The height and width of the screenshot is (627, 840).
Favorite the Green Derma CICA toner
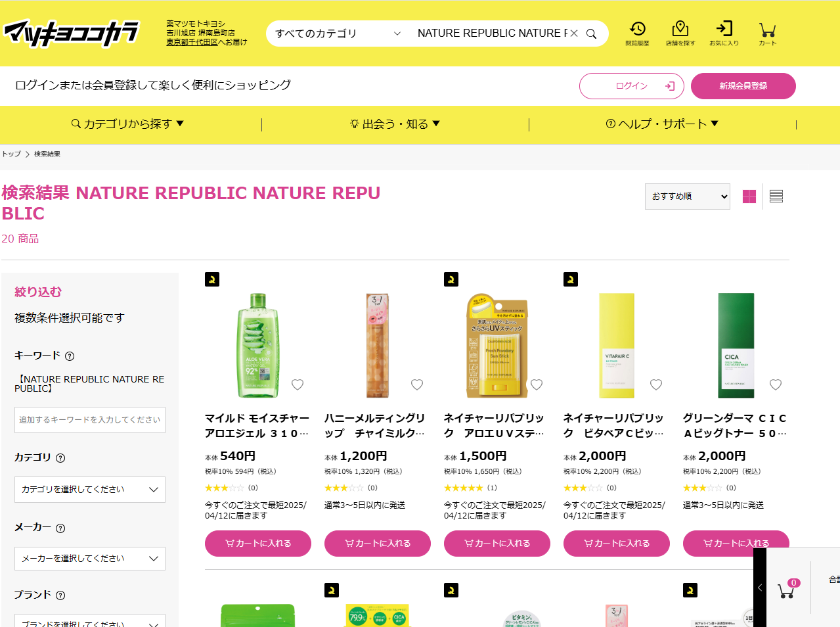(x=776, y=384)
